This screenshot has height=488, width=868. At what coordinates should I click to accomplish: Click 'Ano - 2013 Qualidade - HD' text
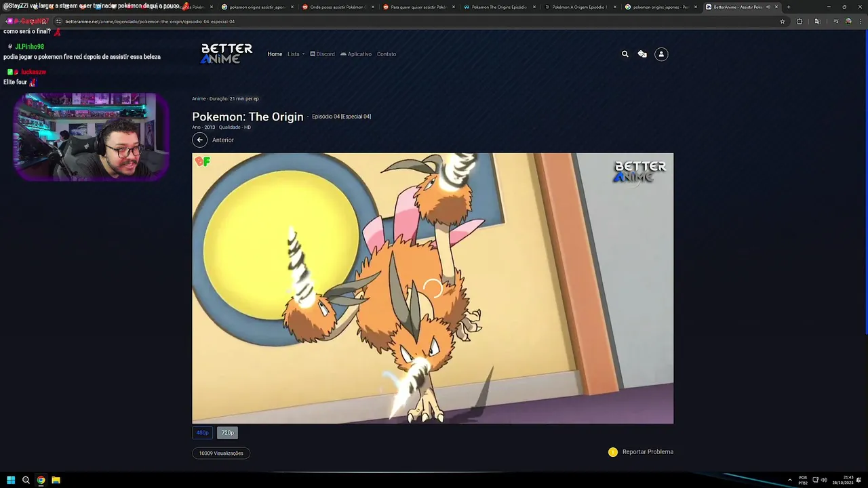pyautogui.click(x=221, y=127)
